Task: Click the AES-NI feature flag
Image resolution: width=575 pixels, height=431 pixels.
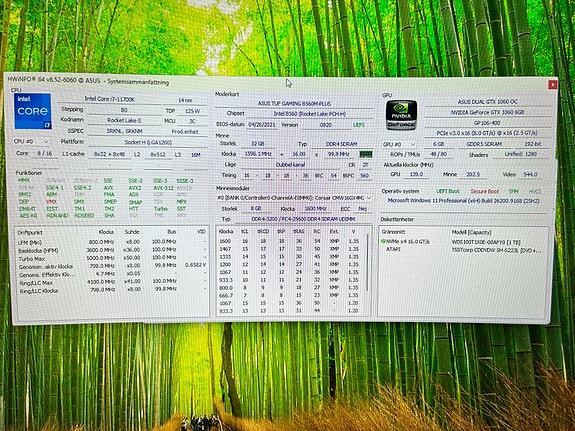Action: coord(28,216)
